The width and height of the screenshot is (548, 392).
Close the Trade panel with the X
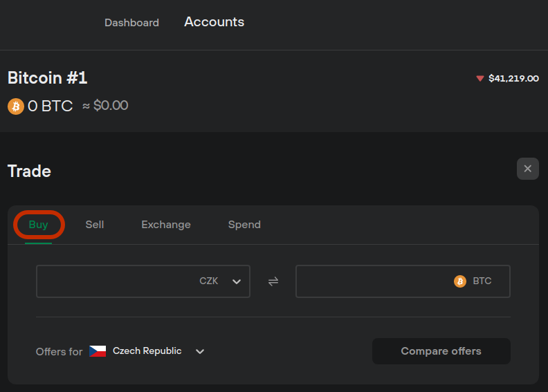click(x=528, y=169)
